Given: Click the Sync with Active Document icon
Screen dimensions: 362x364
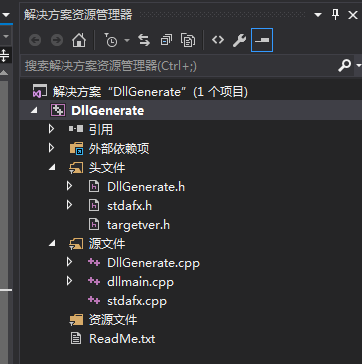Looking at the screenshot, I should 144,40.
